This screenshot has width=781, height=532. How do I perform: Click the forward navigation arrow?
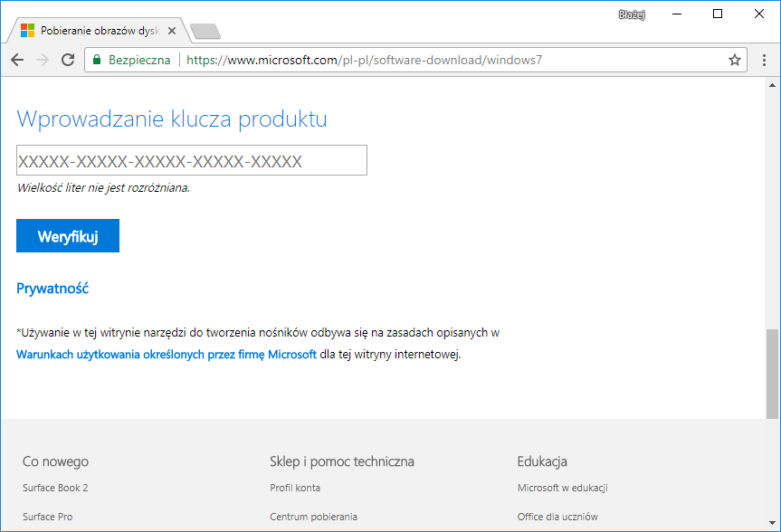(x=43, y=61)
